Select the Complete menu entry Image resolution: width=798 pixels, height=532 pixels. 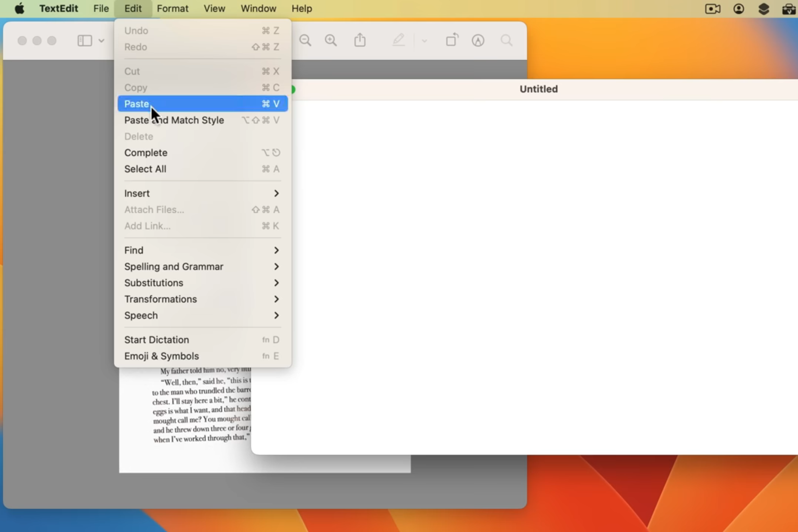[x=202, y=152]
